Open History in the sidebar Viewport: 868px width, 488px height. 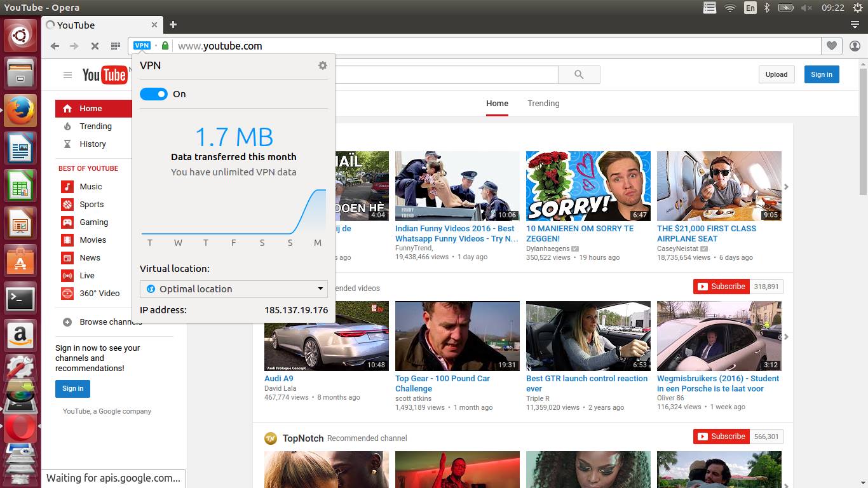pyautogui.click(x=93, y=144)
